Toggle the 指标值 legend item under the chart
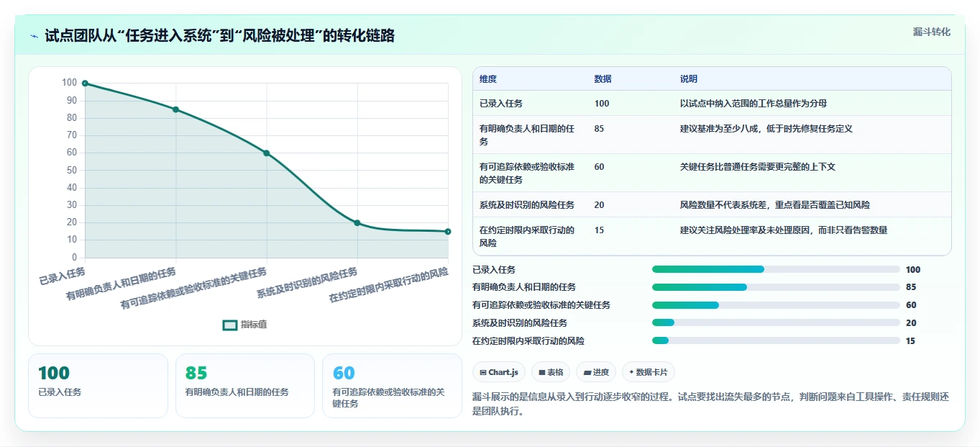 point(244,325)
